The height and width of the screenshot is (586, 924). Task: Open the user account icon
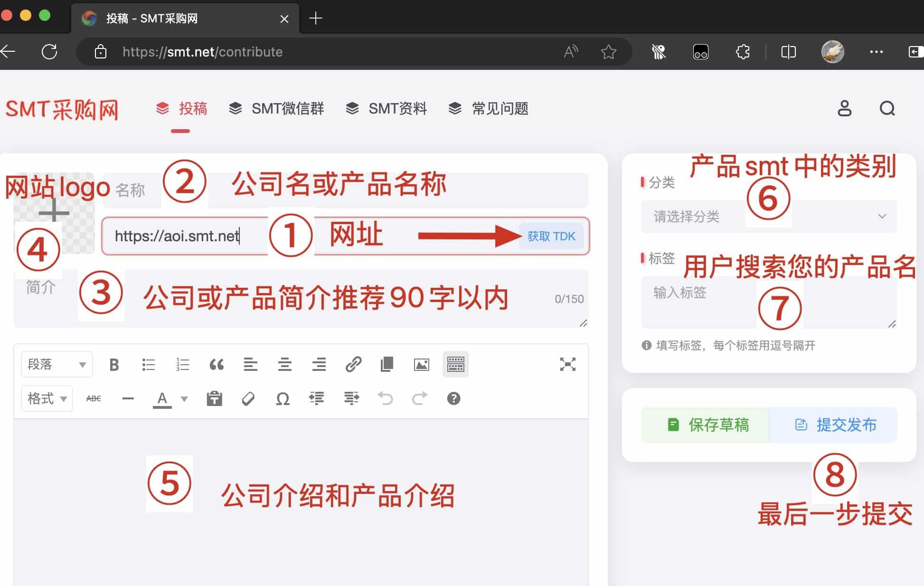click(844, 109)
